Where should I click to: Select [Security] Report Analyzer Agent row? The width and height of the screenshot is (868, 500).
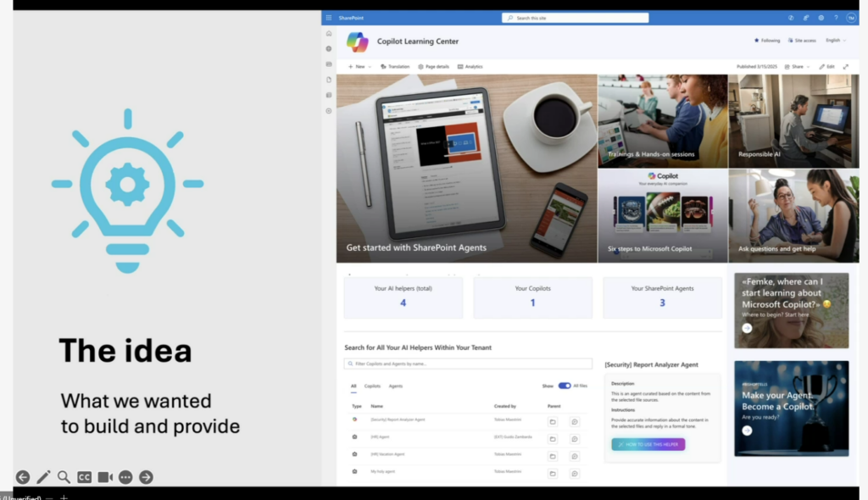[x=468, y=420]
